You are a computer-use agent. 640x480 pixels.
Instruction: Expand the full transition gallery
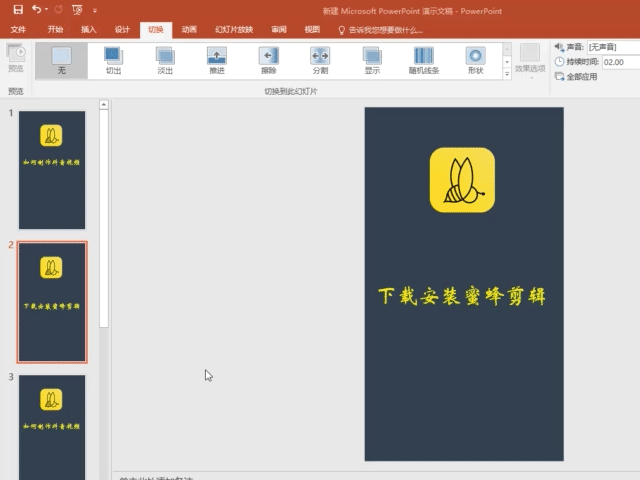point(507,74)
